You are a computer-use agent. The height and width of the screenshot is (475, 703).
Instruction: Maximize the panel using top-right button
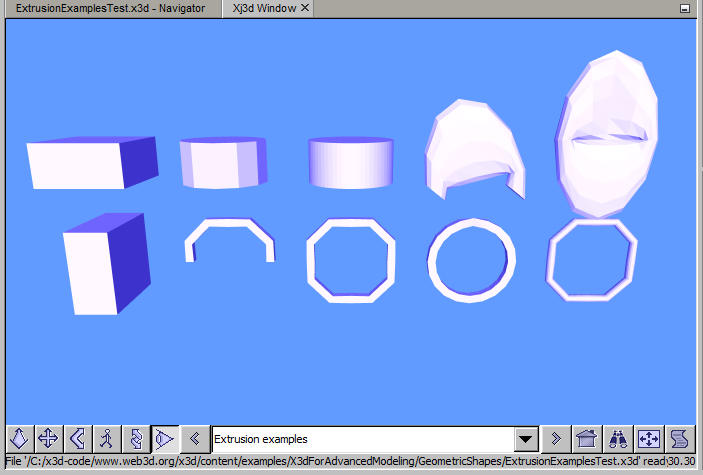click(x=686, y=8)
